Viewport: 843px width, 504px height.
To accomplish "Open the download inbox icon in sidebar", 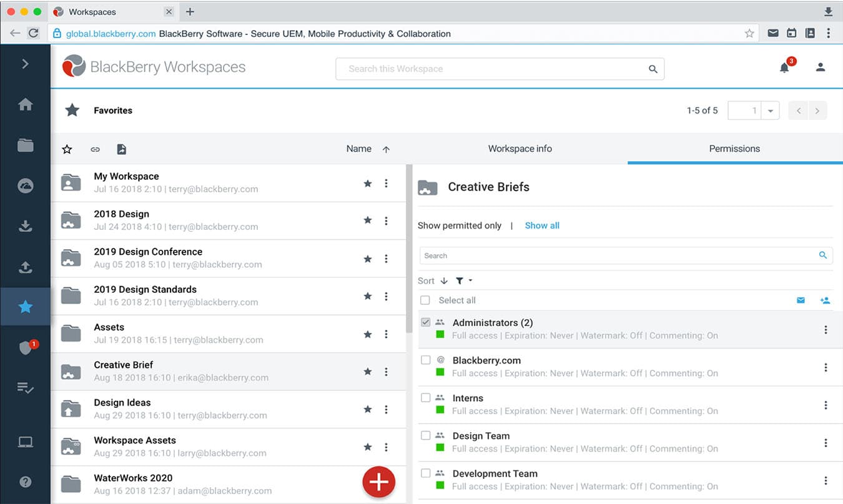I will [x=26, y=226].
